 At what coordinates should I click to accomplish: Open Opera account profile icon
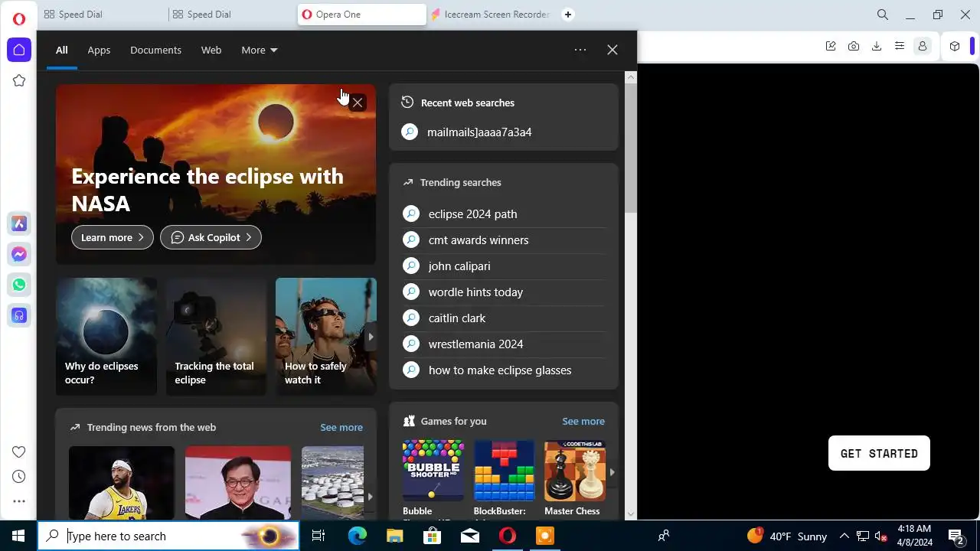click(923, 46)
